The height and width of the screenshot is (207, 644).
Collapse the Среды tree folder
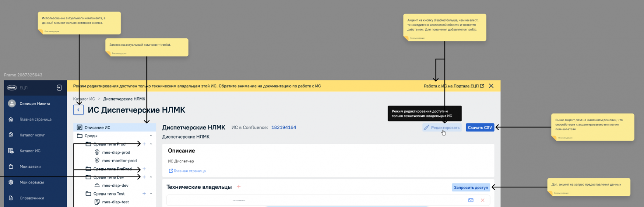pos(151,136)
